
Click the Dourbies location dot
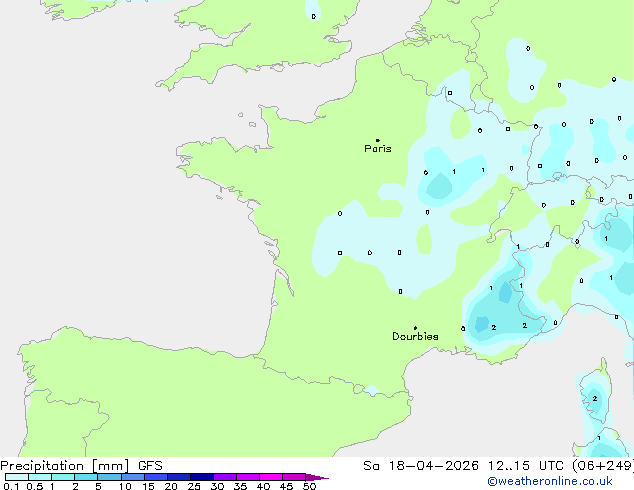pyautogui.click(x=415, y=328)
